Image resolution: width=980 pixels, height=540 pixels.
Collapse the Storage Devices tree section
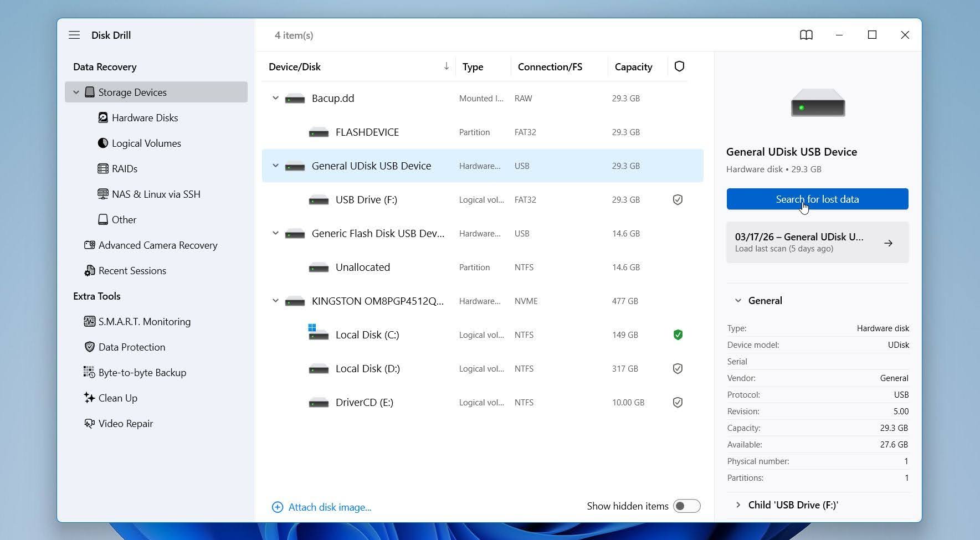pos(76,92)
